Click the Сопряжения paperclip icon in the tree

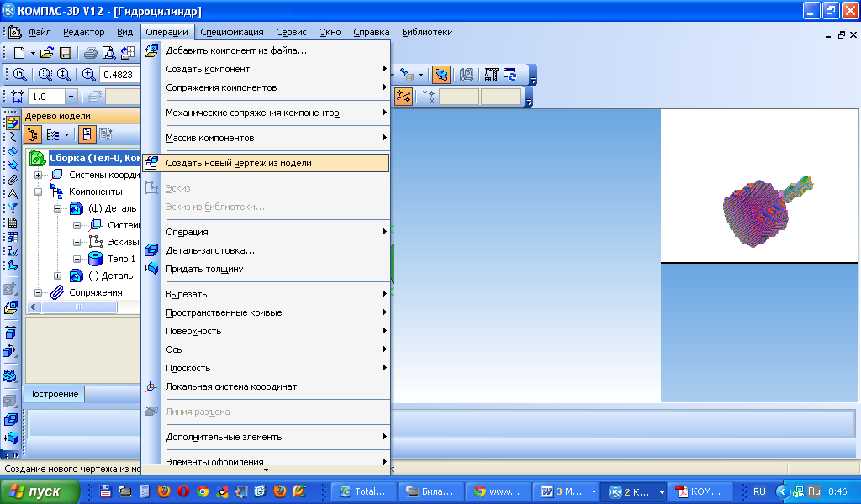[x=57, y=292]
